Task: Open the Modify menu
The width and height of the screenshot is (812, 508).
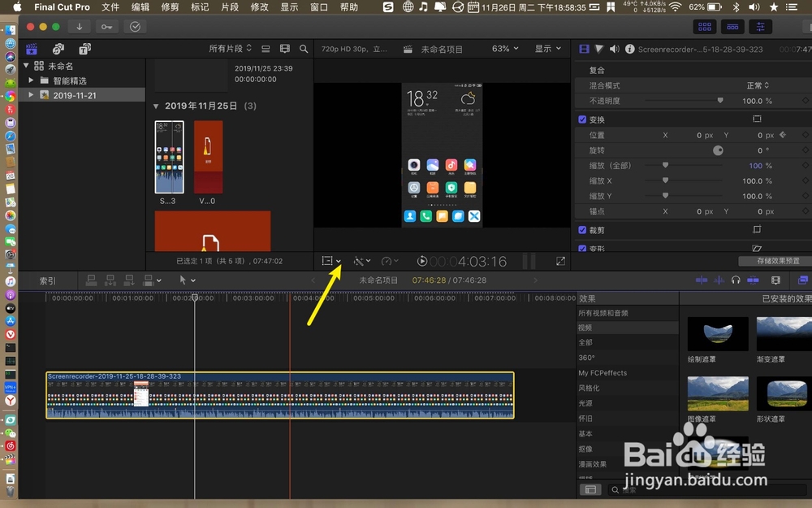Action: click(x=260, y=7)
